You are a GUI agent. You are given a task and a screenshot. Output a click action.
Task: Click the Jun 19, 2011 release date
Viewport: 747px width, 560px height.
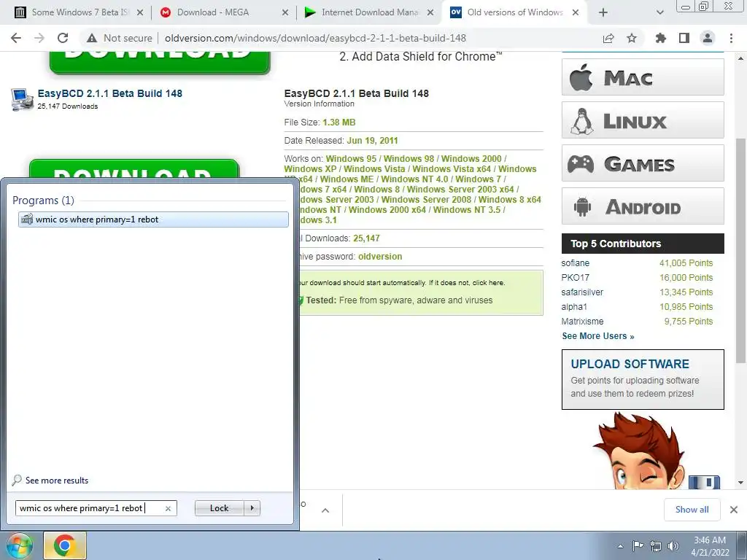(372, 141)
